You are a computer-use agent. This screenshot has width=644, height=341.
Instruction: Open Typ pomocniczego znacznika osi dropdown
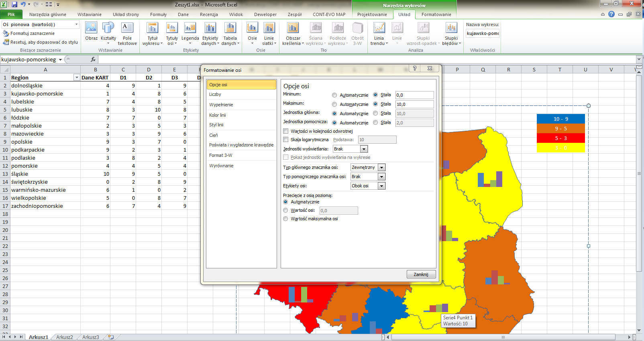pyautogui.click(x=382, y=177)
